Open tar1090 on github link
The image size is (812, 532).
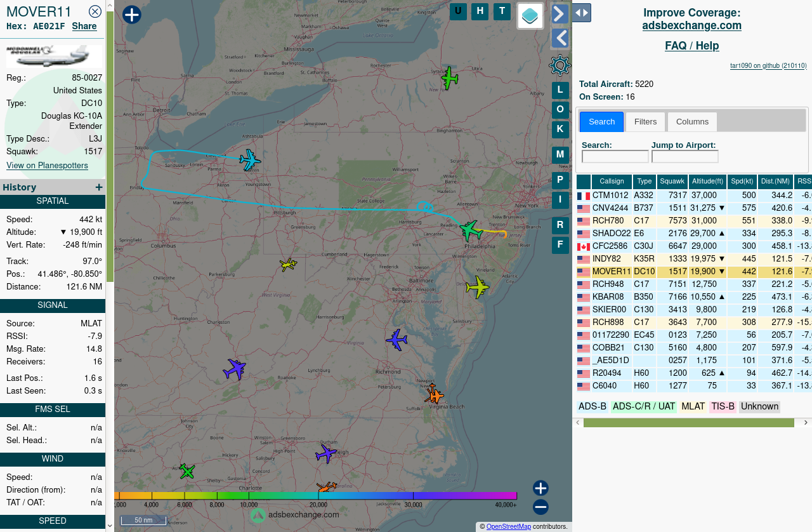(x=768, y=65)
